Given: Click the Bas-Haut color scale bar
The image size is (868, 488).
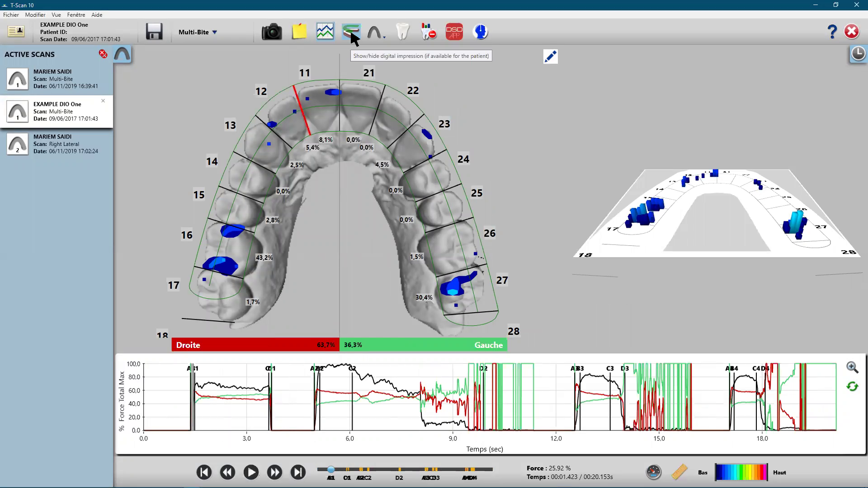Looking at the screenshot, I should coord(741,472).
